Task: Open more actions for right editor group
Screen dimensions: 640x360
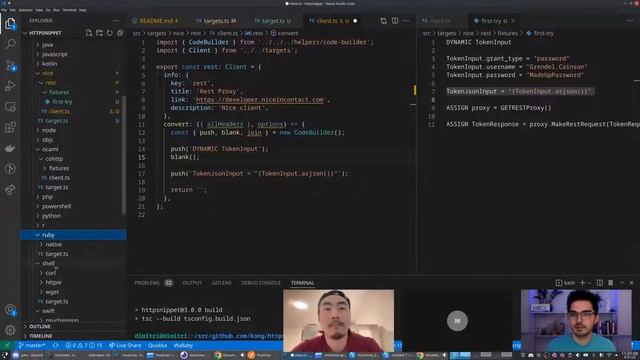Action: pos(630,21)
